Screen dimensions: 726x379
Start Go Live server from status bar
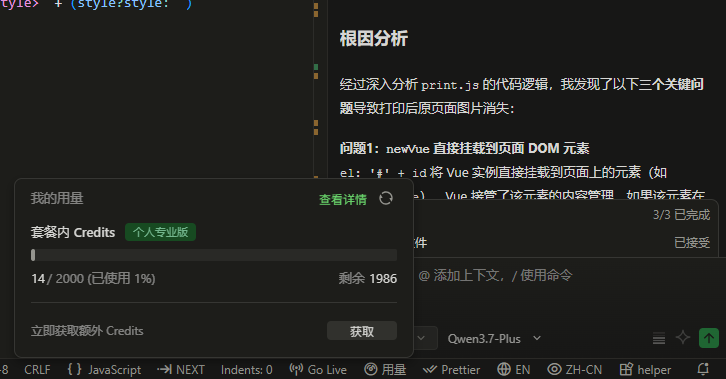pos(318,370)
